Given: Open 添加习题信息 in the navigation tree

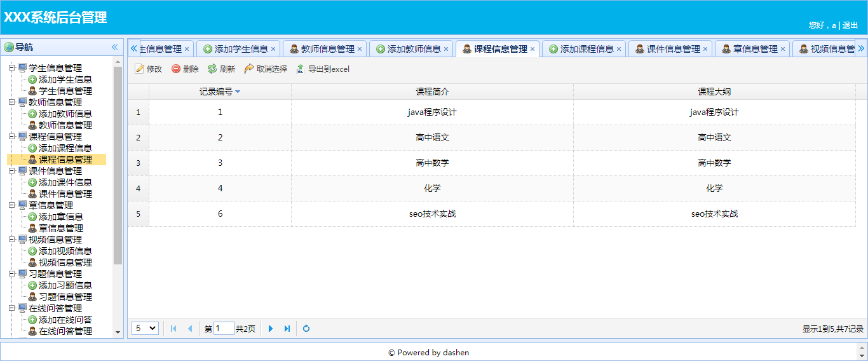Looking at the screenshot, I should (65, 285).
